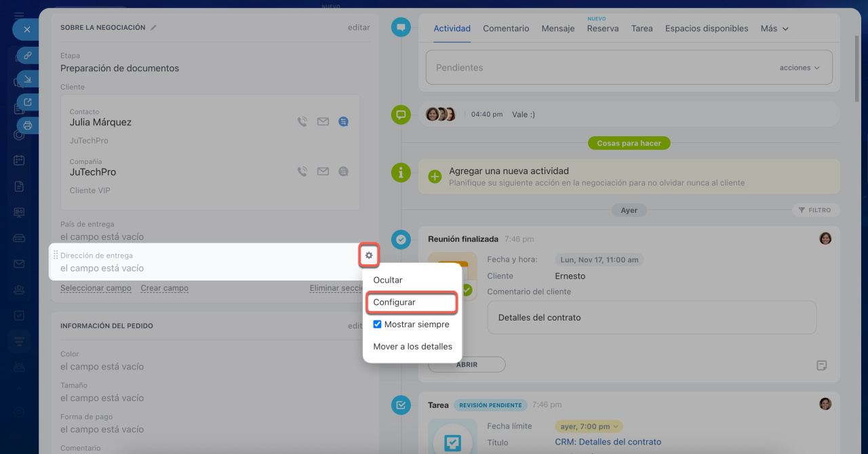Viewport: 868px width, 454px height.
Task: Click the note icon on the meeting card
Action: [x=821, y=365]
